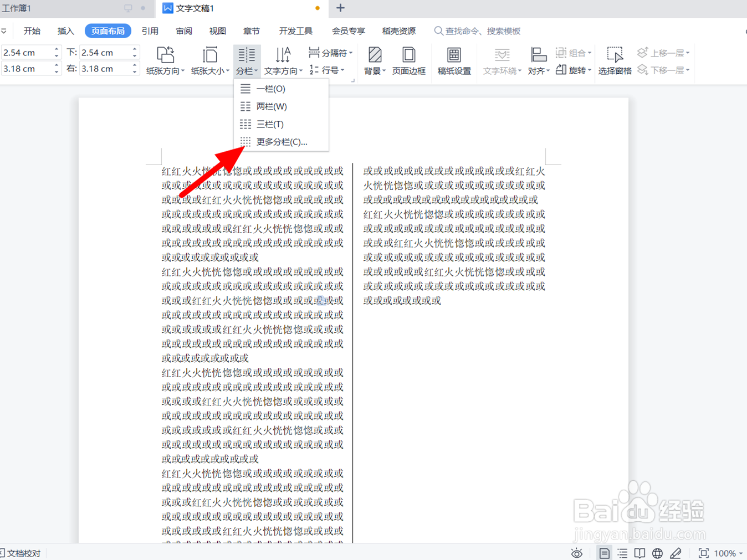The image size is (747, 560).
Task: Expand the 分隔符 dropdown arrow
Action: point(351,53)
